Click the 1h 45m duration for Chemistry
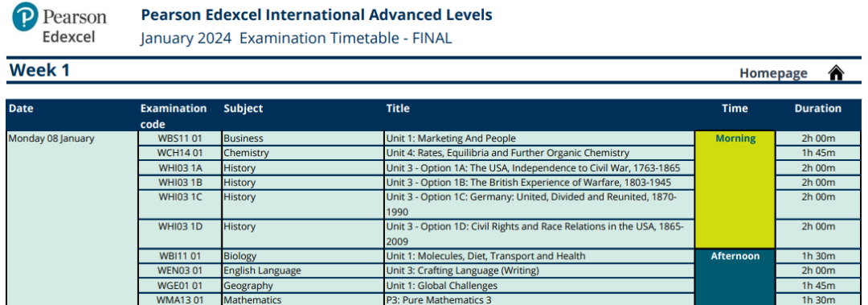This screenshot has height=305, width=868. (x=818, y=153)
